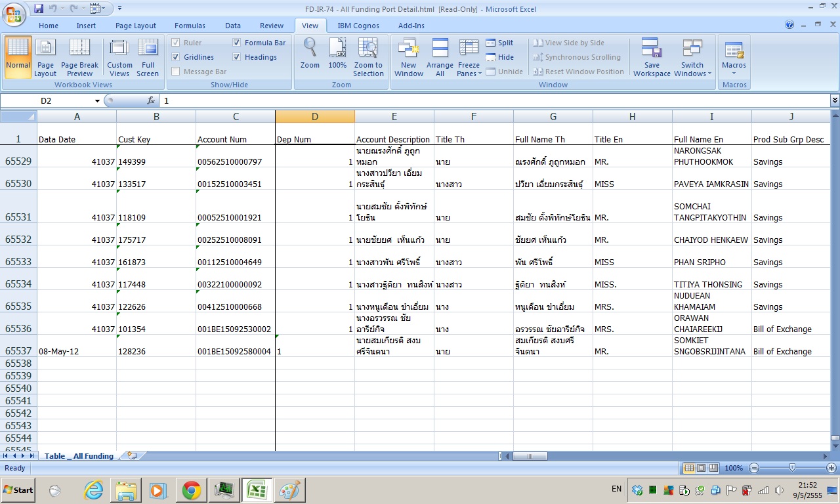Click account number 001BE15092530002
The image size is (840, 504).
tap(236, 324)
